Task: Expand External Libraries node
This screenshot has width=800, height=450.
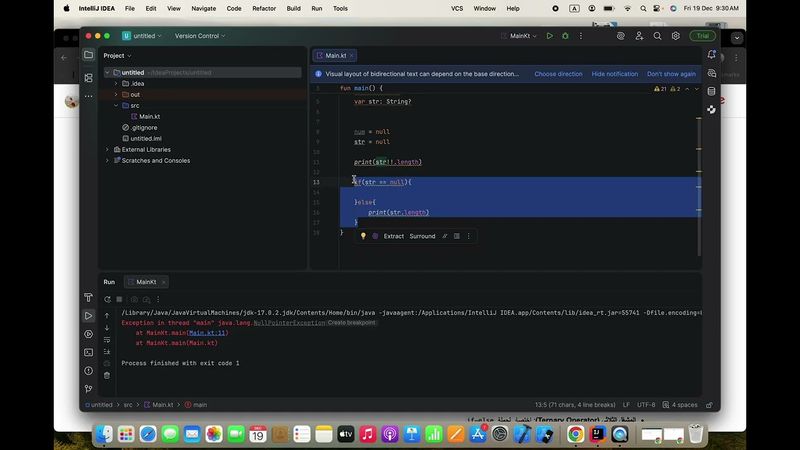Action: click(x=107, y=149)
